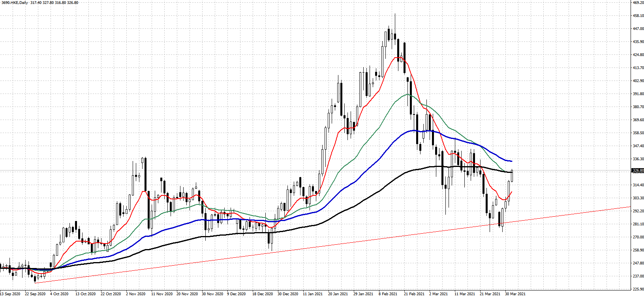Click the 11 Jan 2021 date label
The height and width of the screenshot is (298, 644).
[313, 294]
